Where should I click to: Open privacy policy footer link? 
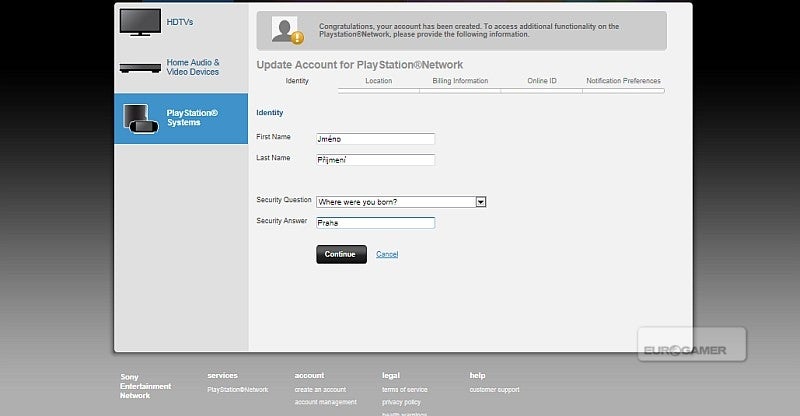point(402,402)
